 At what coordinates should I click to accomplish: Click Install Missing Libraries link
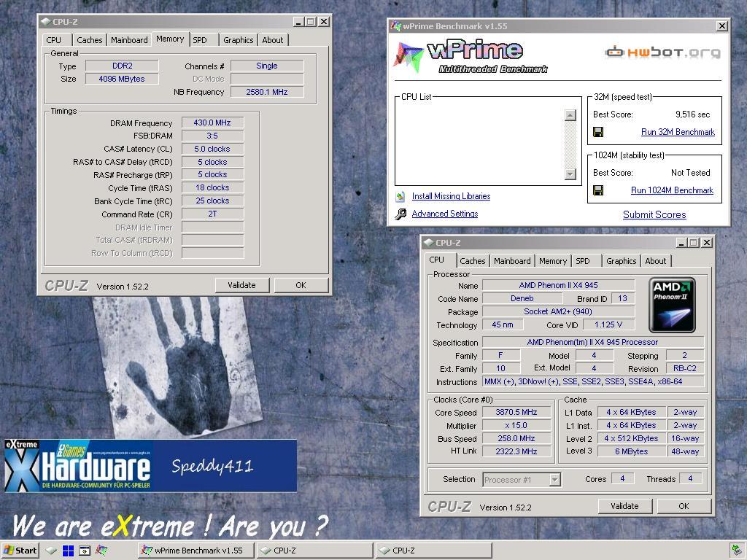[451, 196]
